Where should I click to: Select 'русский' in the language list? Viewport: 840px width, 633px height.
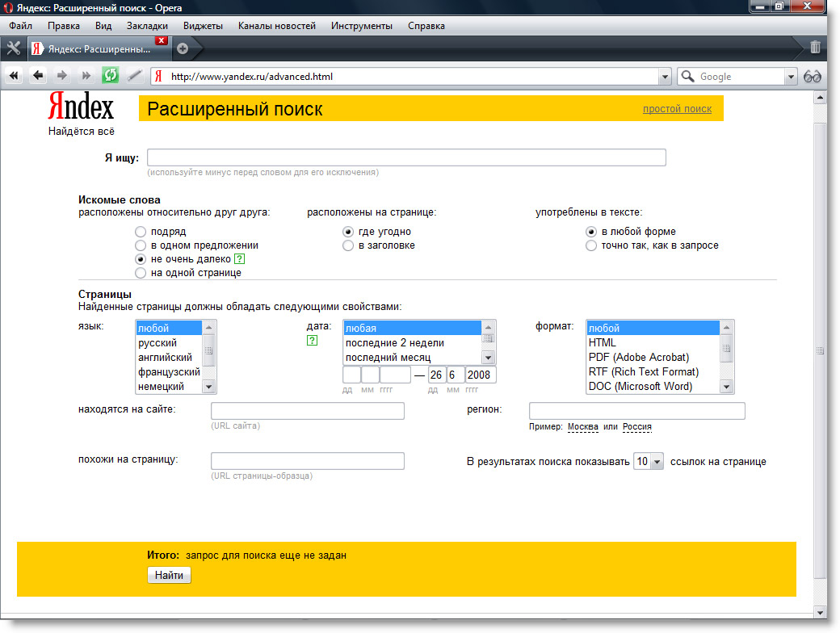[x=170, y=343]
